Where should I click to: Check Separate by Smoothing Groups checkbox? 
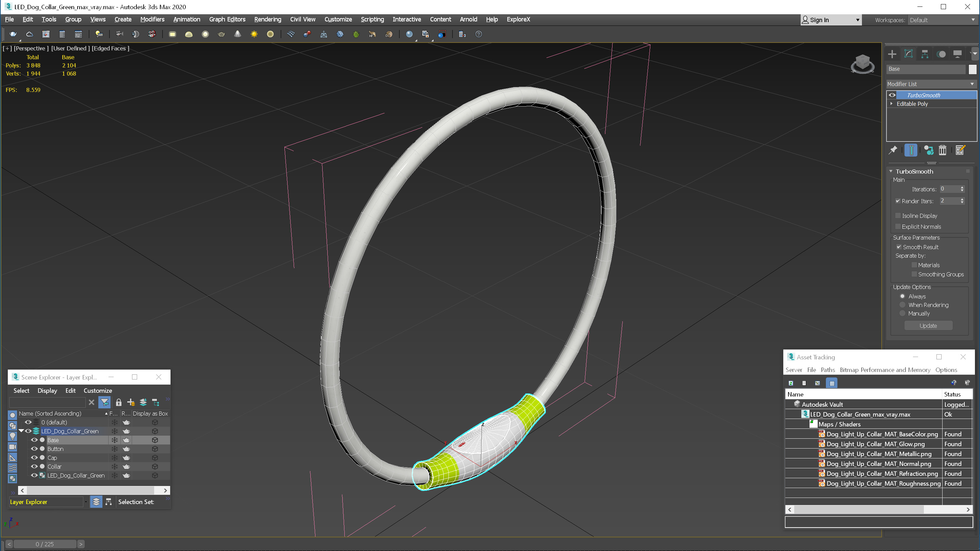point(914,274)
